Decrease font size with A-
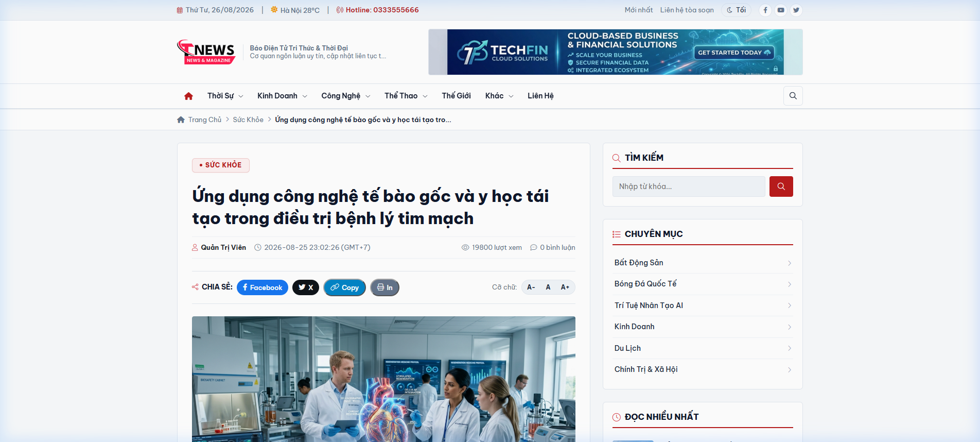The height and width of the screenshot is (442, 980). pyautogui.click(x=531, y=287)
